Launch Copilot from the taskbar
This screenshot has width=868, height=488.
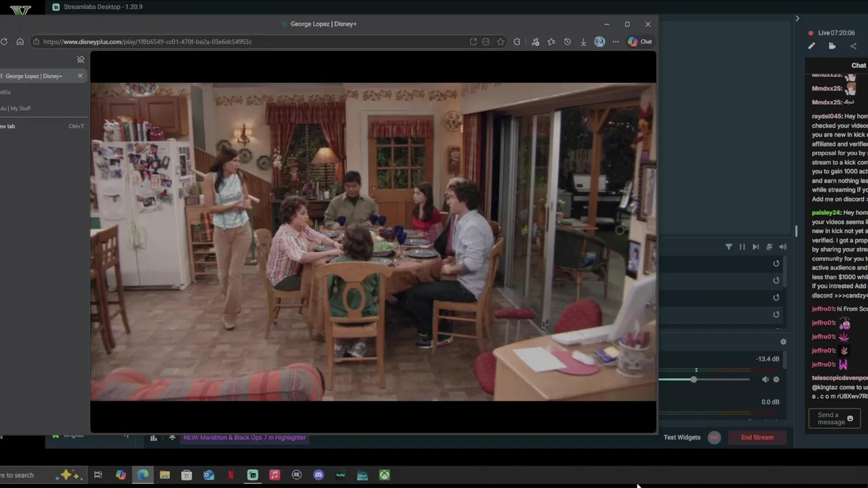(x=121, y=475)
